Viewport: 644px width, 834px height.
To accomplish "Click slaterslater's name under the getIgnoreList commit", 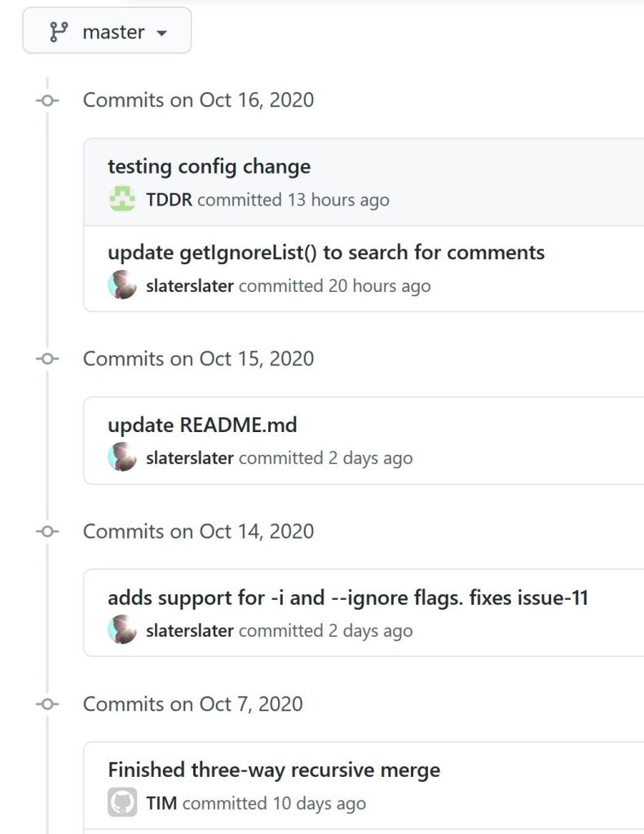I will [189, 285].
